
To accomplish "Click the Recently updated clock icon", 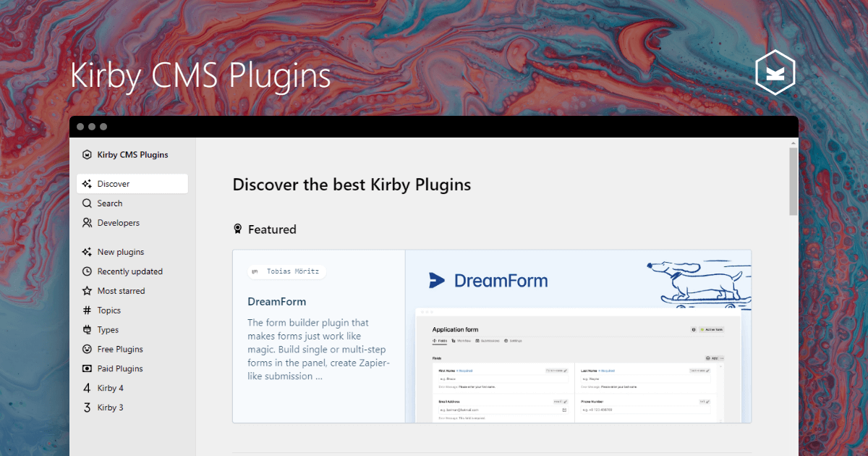I will (x=88, y=271).
